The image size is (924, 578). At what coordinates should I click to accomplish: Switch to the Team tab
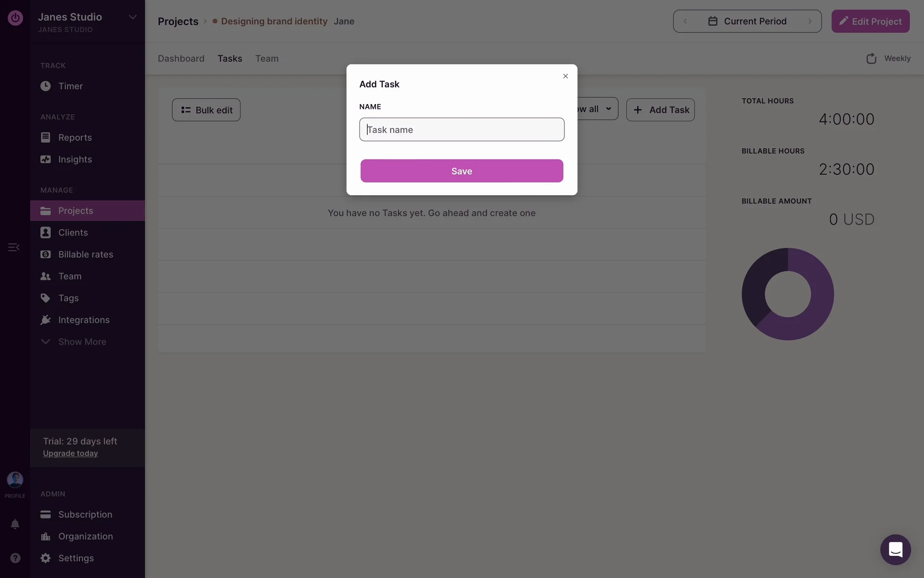coord(267,58)
